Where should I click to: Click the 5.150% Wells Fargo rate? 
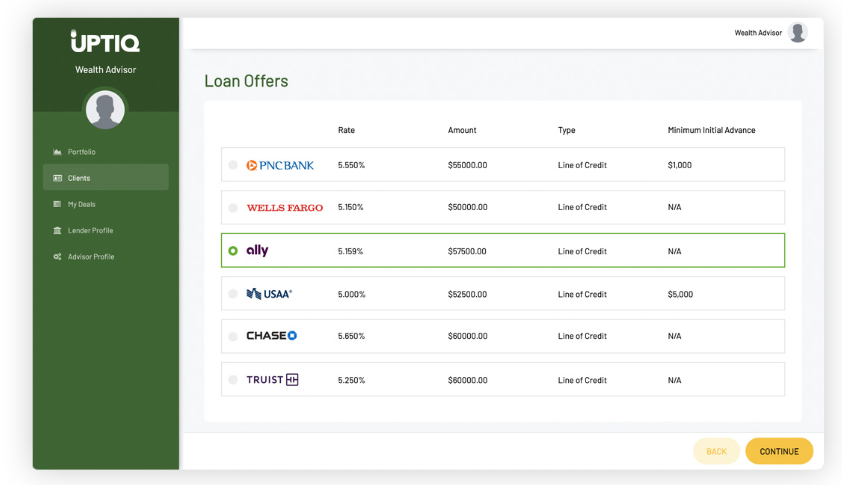point(351,207)
